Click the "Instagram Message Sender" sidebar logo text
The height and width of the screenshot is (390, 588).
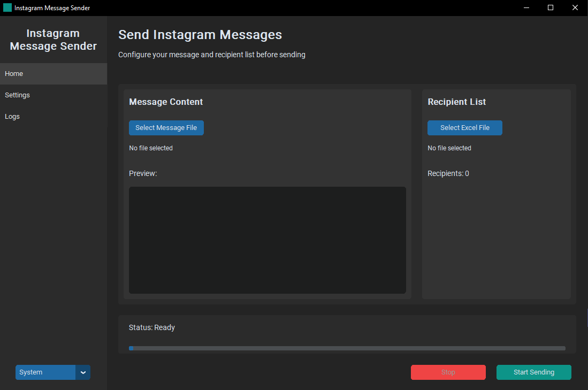coord(54,40)
